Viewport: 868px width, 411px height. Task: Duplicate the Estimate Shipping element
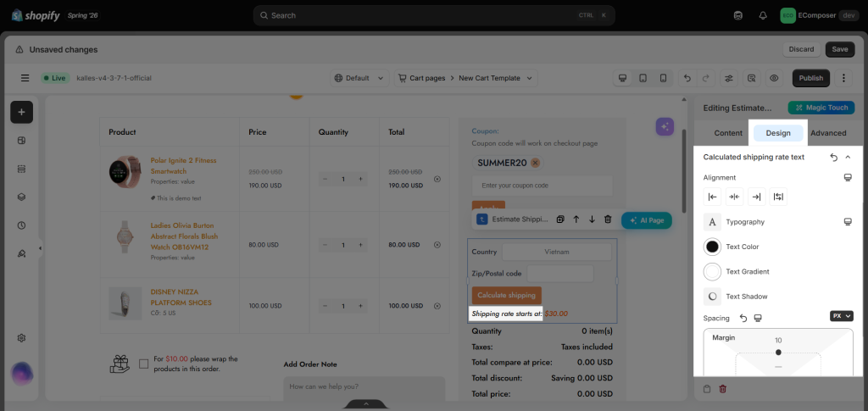(x=560, y=219)
